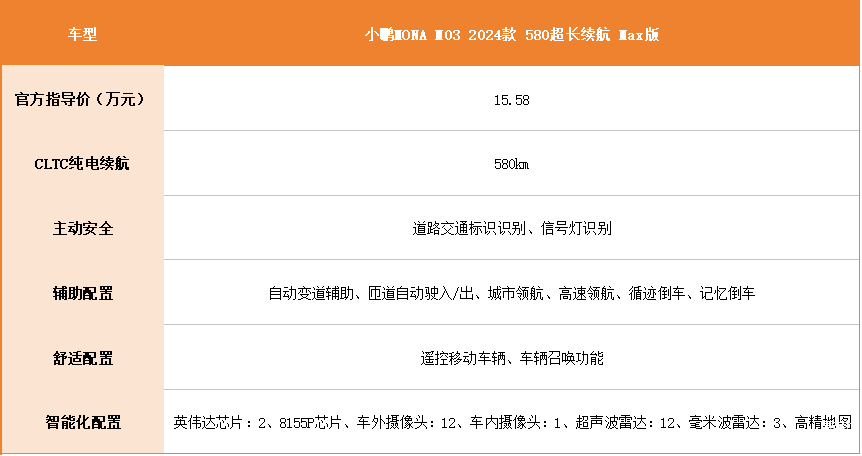Select the 官方指导价（万元） row label
Image resolution: width=862 pixels, height=456 pixels.
point(81,99)
